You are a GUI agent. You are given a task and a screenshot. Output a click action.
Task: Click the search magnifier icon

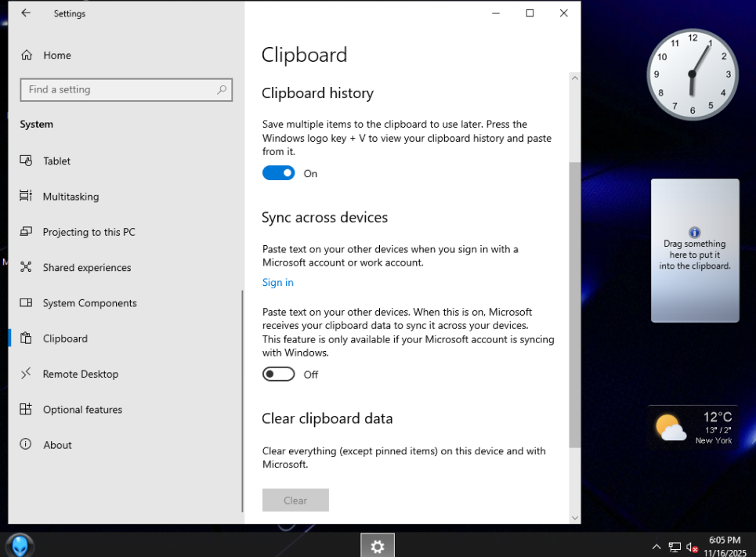pos(222,90)
